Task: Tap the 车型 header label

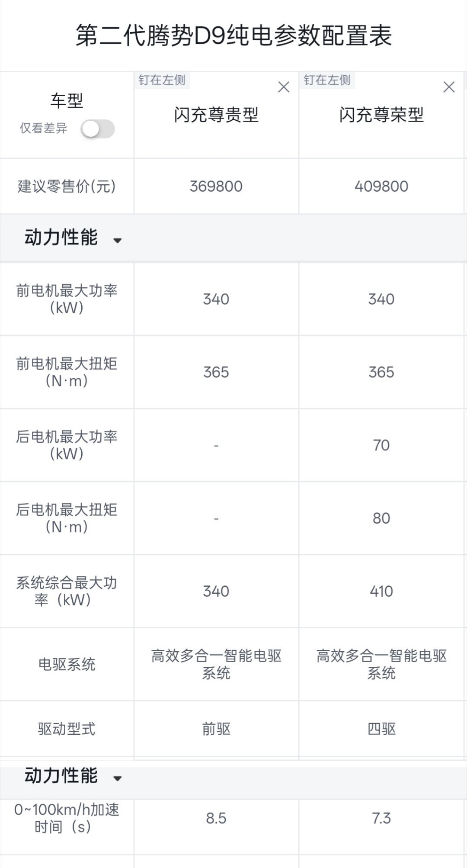Action: click(x=67, y=101)
